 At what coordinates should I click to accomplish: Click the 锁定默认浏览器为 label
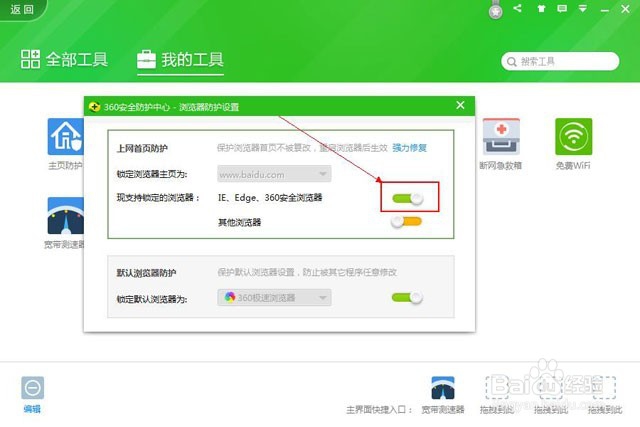(x=152, y=299)
